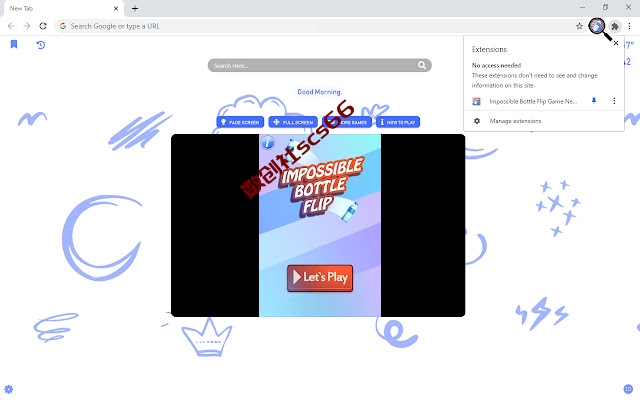Open the More Games button
The height and width of the screenshot is (400, 640).
pyautogui.click(x=347, y=122)
